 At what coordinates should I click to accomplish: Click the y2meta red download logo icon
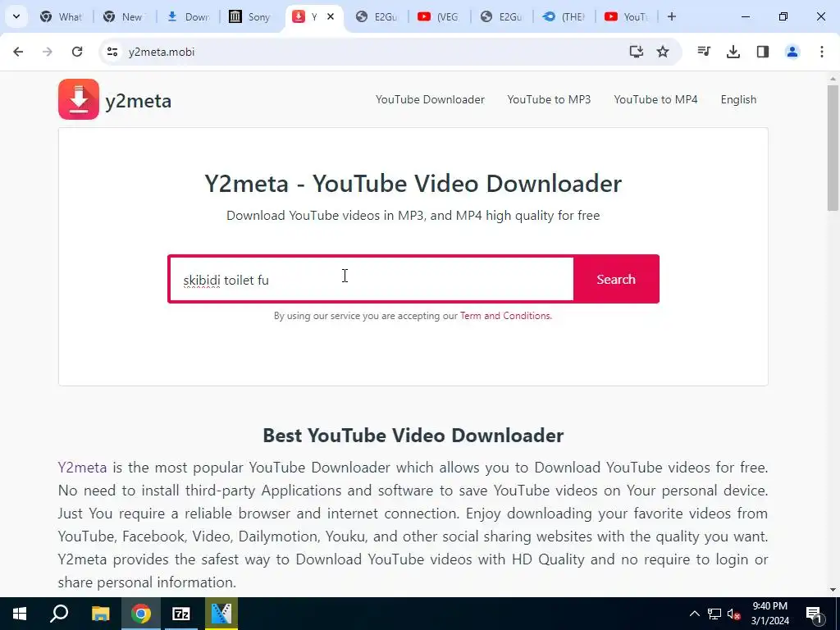[x=79, y=99]
